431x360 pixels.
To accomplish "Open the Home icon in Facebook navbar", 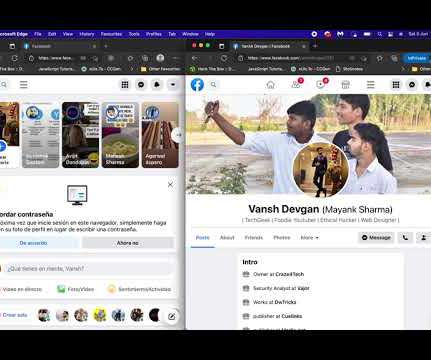I will click(x=271, y=85).
